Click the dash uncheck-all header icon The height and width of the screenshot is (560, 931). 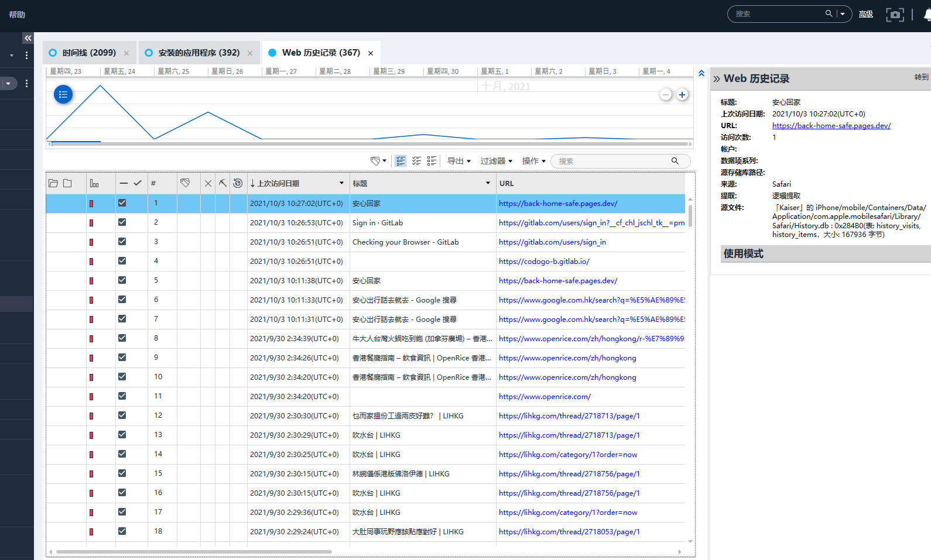tap(124, 183)
